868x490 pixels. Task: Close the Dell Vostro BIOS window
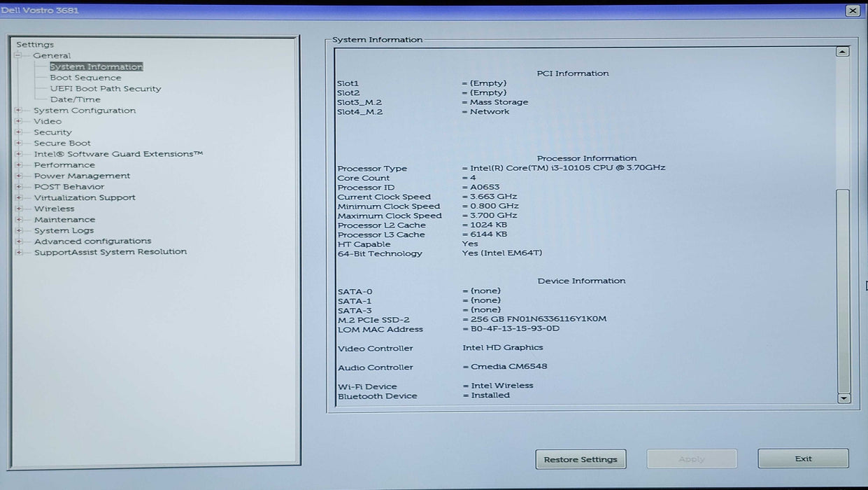pos(852,10)
